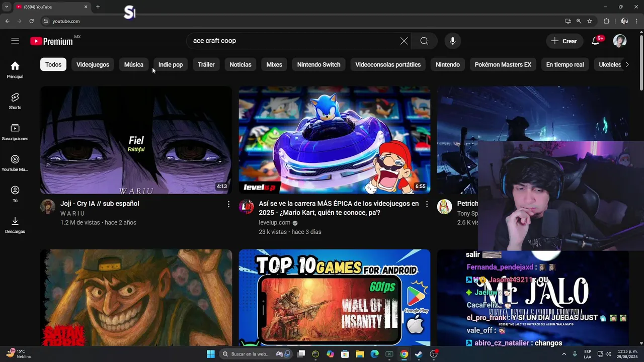Clear the search box text
This screenshot has height=362, width=644.
[x=404, y=41]
